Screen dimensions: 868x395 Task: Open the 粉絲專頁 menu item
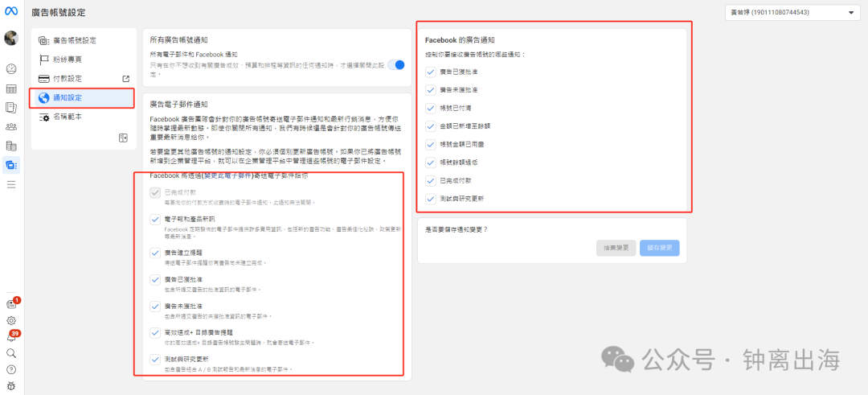84,60
